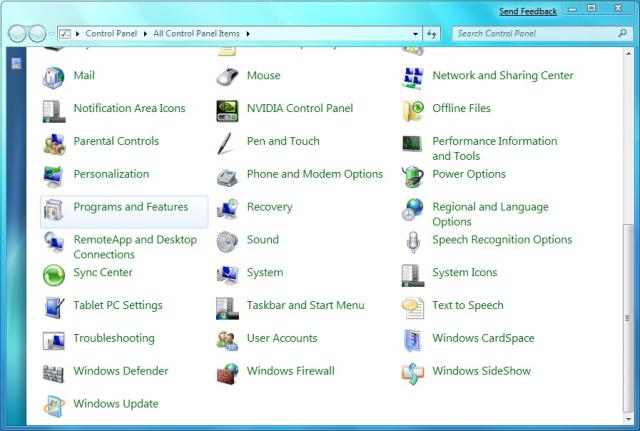Open the User Accounts text link
The height and width of the screenshot is (431, 640).
(282, 338)
